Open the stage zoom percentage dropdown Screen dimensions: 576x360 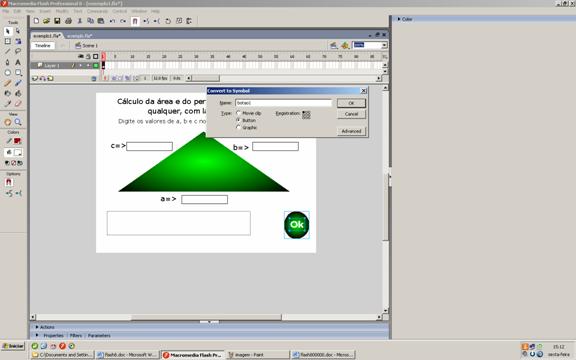pyautogui.click(x=384, y=45)
